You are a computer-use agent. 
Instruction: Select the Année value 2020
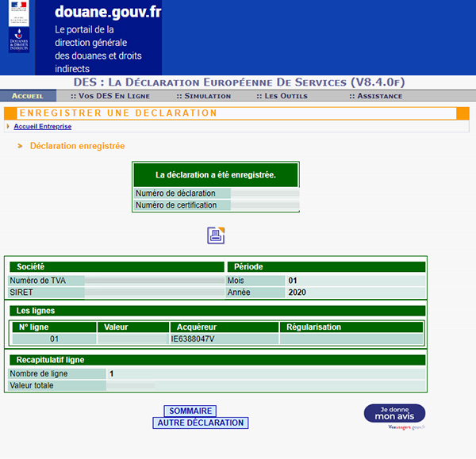point(297,293)
